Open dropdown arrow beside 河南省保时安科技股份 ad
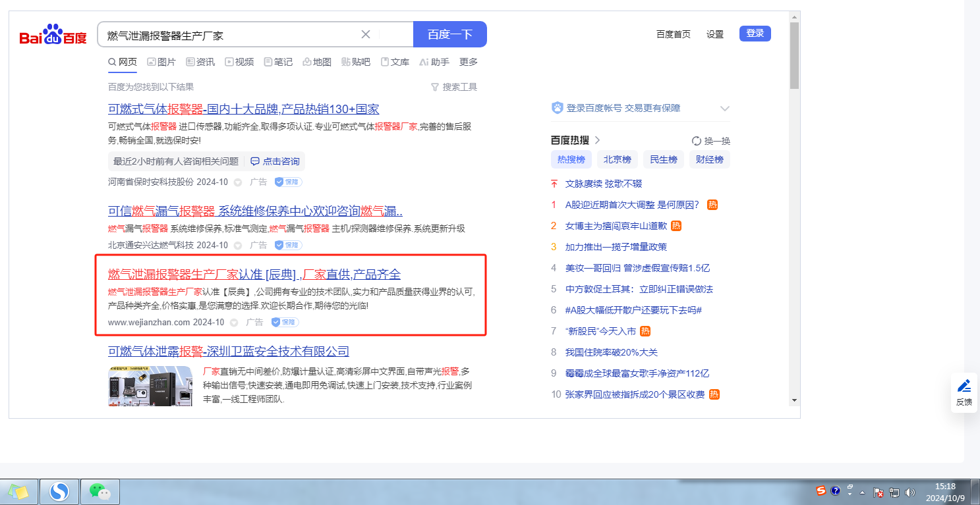Screen dimensions: 980x505 click(x=238, y=182)
